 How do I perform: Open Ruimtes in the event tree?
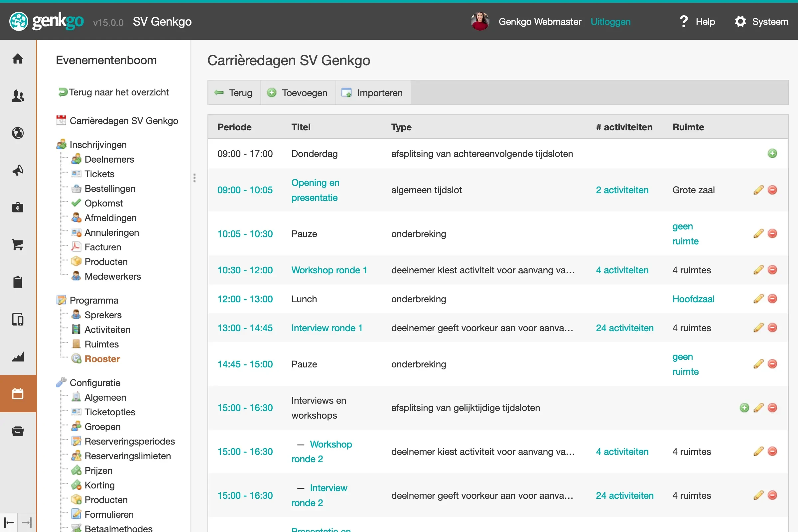coord(101,344)
